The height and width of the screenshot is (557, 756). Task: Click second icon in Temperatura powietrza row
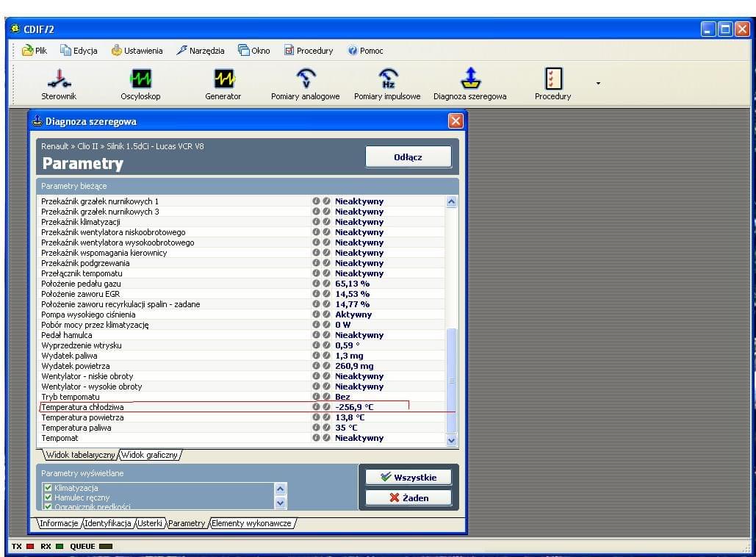click(x=326, y=417)
